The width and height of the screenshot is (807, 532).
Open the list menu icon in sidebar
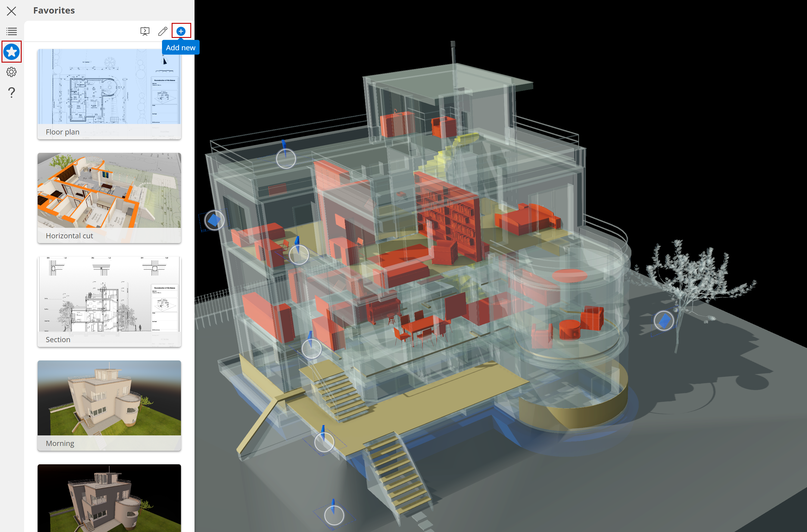(11, 31)
